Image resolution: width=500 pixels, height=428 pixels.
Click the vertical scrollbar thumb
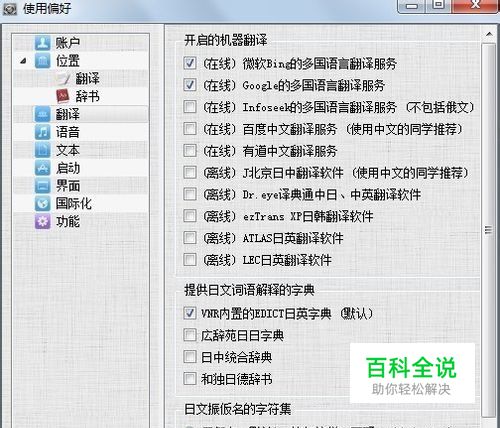[x=489, y=230]
